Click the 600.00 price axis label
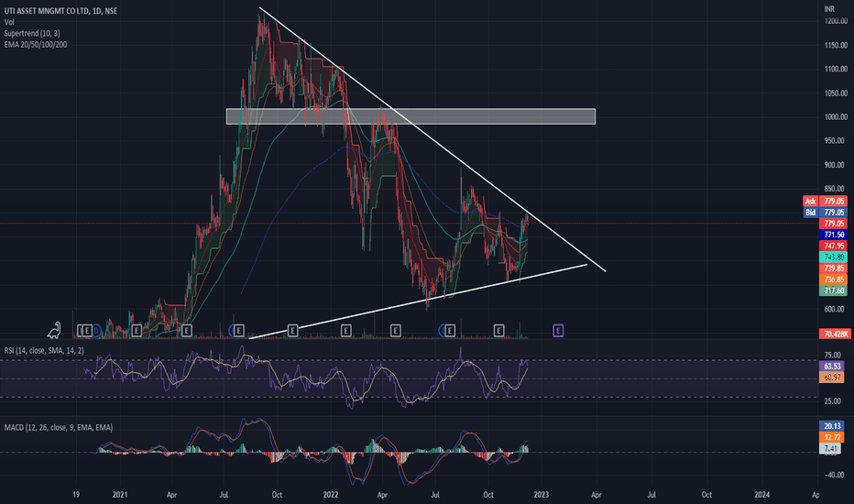 [836, 309]
